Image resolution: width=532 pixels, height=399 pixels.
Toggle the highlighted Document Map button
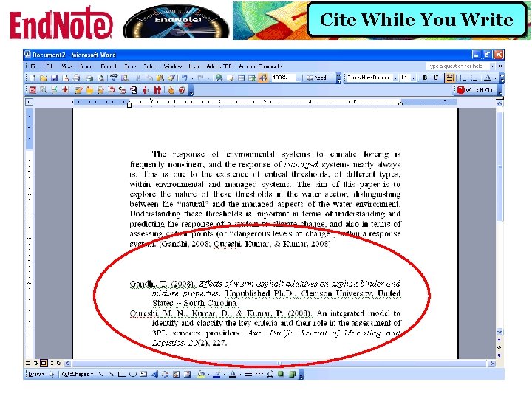point(263,78)
